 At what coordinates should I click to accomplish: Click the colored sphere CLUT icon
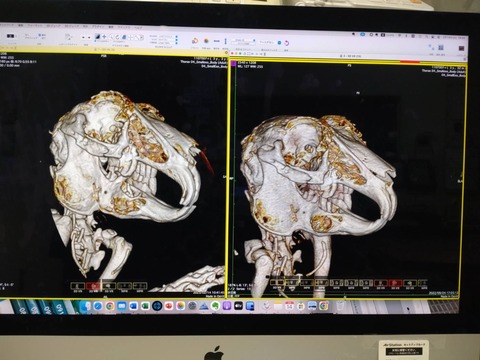[206, 41]
